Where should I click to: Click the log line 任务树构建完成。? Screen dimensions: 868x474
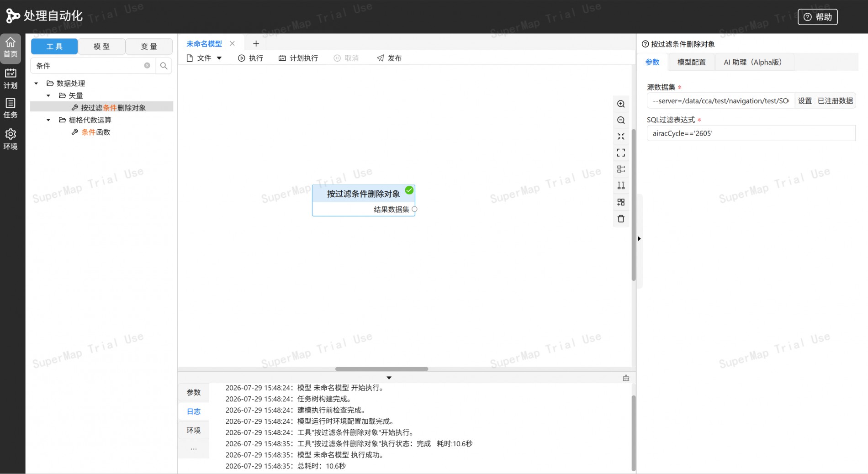click(x=288, y=399)
